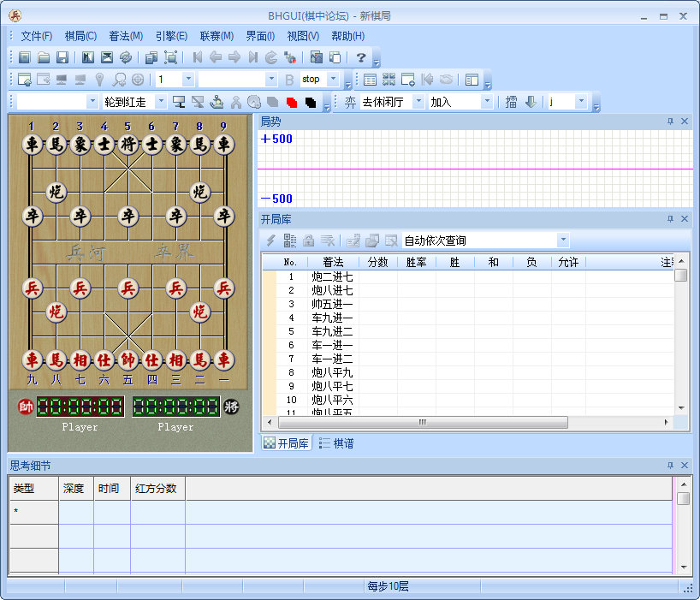
Task: Click the magnifier analysis icon
Action: 119,80
